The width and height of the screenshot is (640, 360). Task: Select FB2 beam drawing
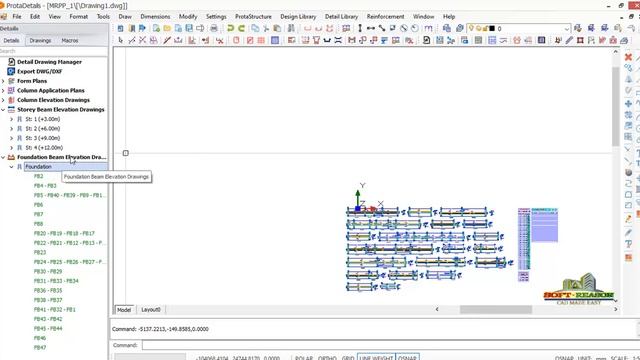38,176
